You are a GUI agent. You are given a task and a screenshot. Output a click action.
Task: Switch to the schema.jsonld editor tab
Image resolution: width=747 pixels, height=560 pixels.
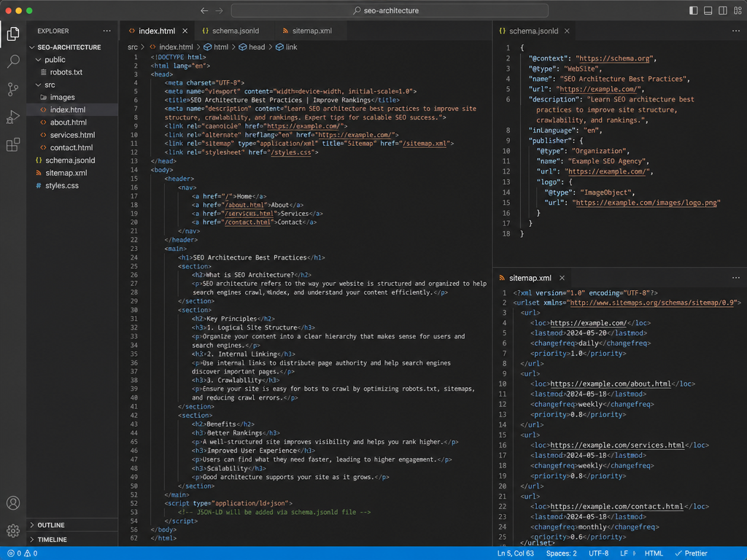231,31
